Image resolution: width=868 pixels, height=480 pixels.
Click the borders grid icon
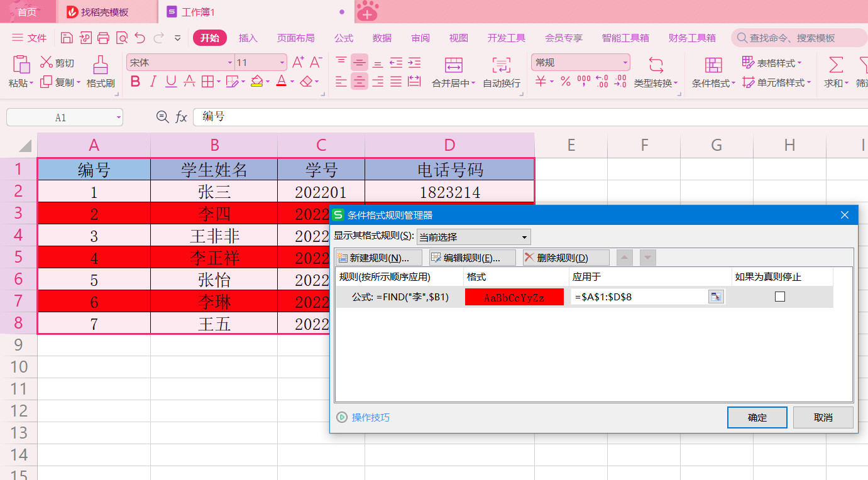pyautogui.click(x=207, y=82)
